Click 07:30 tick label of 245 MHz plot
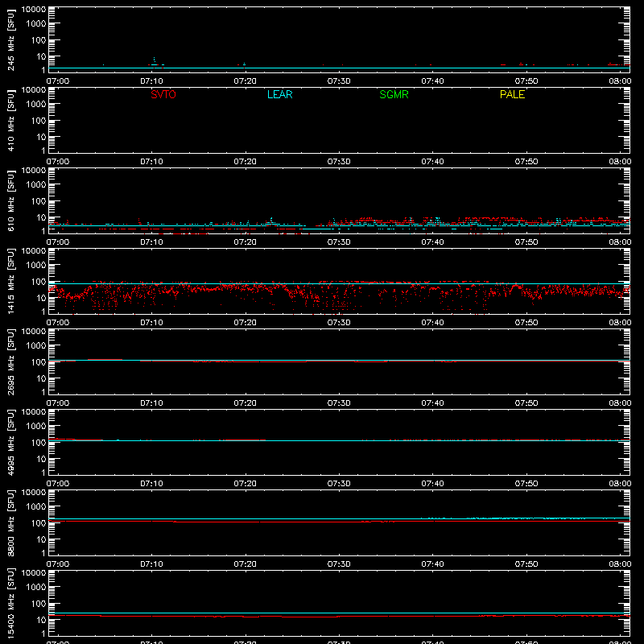This screenshot has height=644, width=644. point(339,81)
